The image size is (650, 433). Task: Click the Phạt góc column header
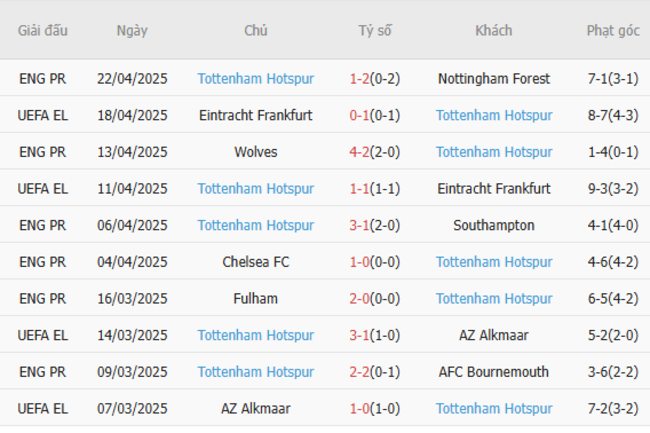pos(613,30)
